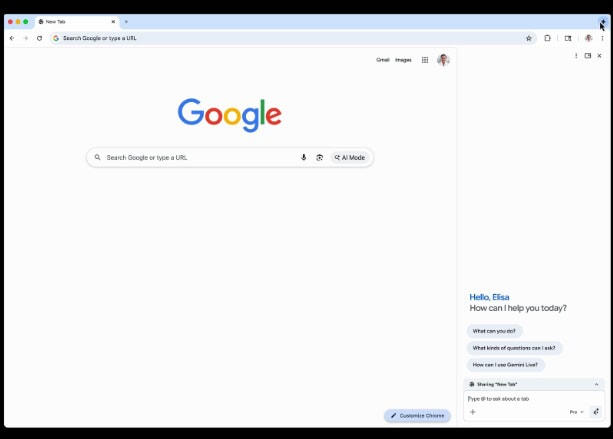Open the Pro model dropdown
The image size is (613, 439).
(576, 411)
